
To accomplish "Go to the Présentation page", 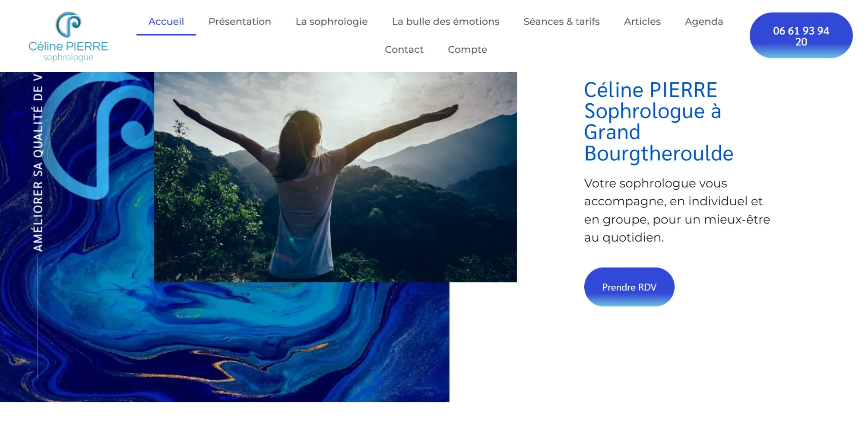I will point(240,22).
